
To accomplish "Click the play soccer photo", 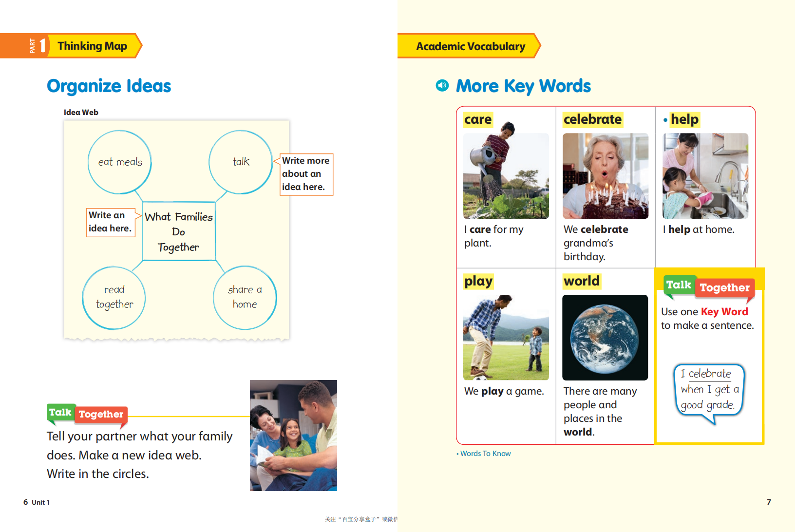I will pos(506,337).
